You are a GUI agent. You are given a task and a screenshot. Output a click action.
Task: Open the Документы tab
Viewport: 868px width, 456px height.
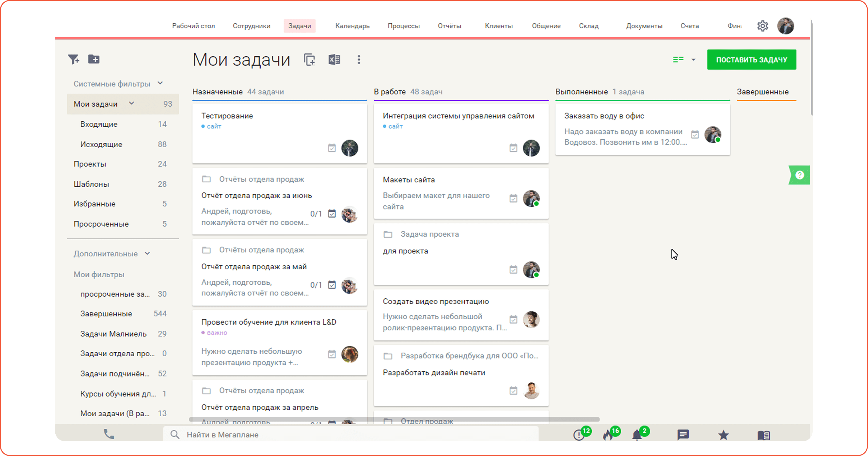click(644, 26)
